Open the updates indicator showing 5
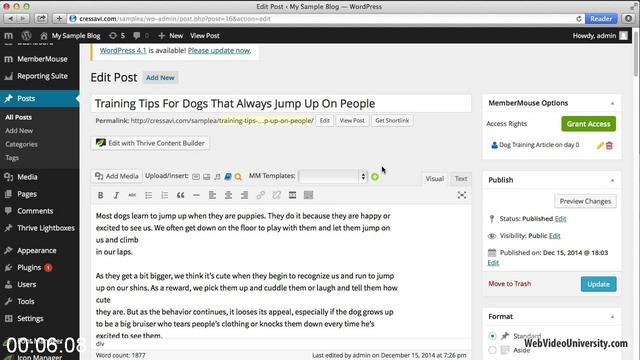Screen dimensions: 640x360 117,36
